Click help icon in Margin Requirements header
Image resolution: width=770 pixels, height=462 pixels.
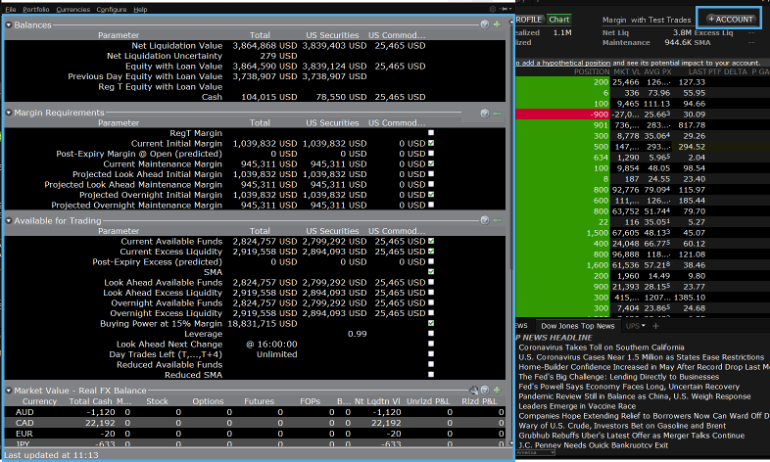pos(485,113)
